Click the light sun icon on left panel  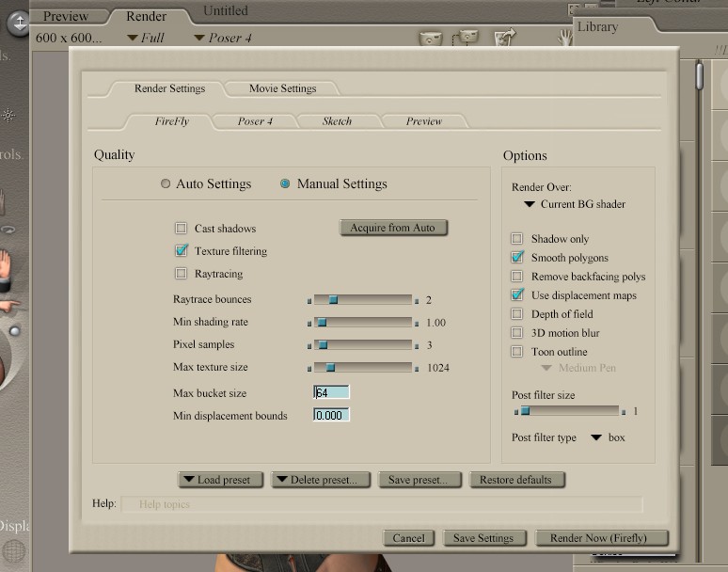coord(8,115)
